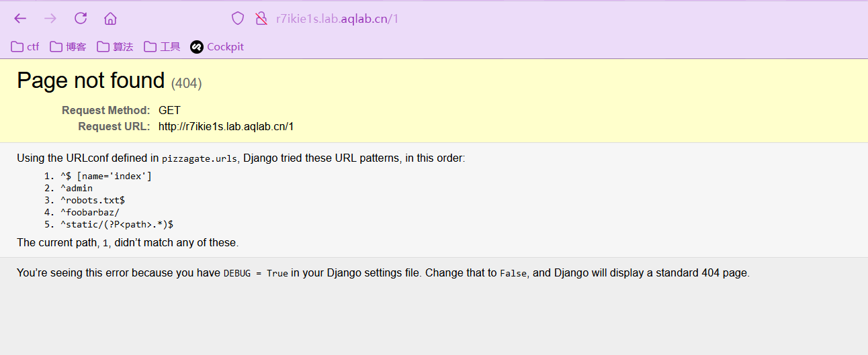The height and width of the screenshot is (355, 868).
Task: Click the ^static/ path URL pattern
Action: point(117,224)
